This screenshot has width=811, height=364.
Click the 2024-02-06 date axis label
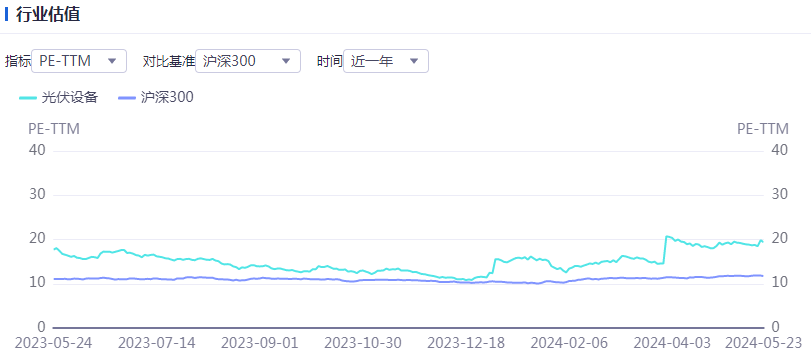tap(569, 343)
